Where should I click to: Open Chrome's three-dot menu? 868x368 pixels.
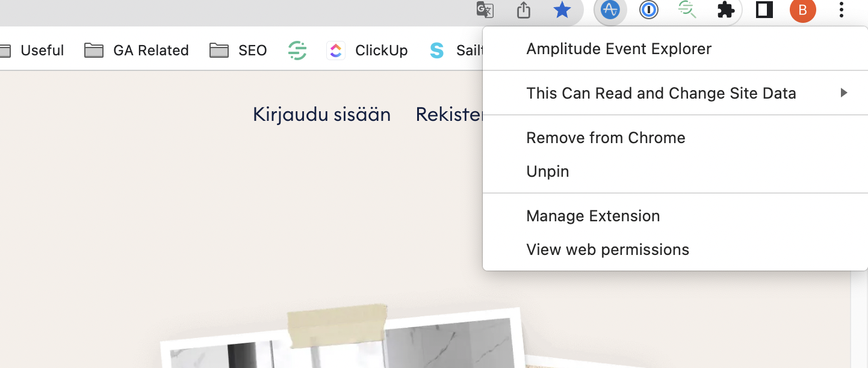click(842, 10)
